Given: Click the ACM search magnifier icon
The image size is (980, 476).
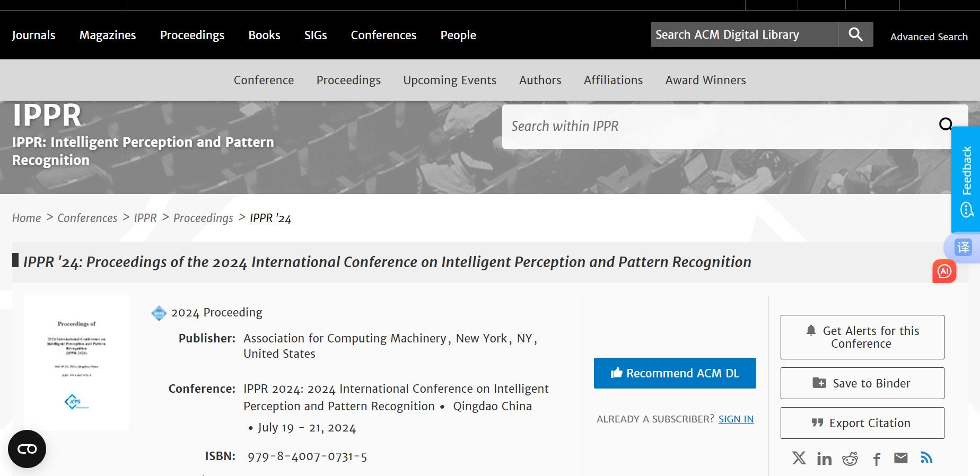Looking at the screenshot, I should (x=855, y=34).
